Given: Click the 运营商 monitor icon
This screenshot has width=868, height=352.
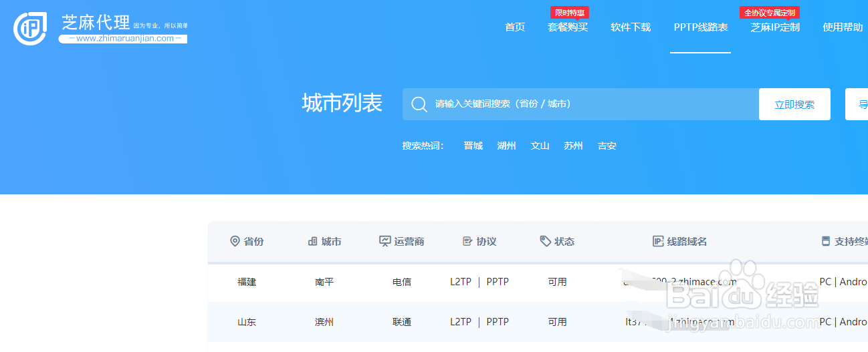Looking at the screenshot, I should pyautogui.click(x=385, y=241).
